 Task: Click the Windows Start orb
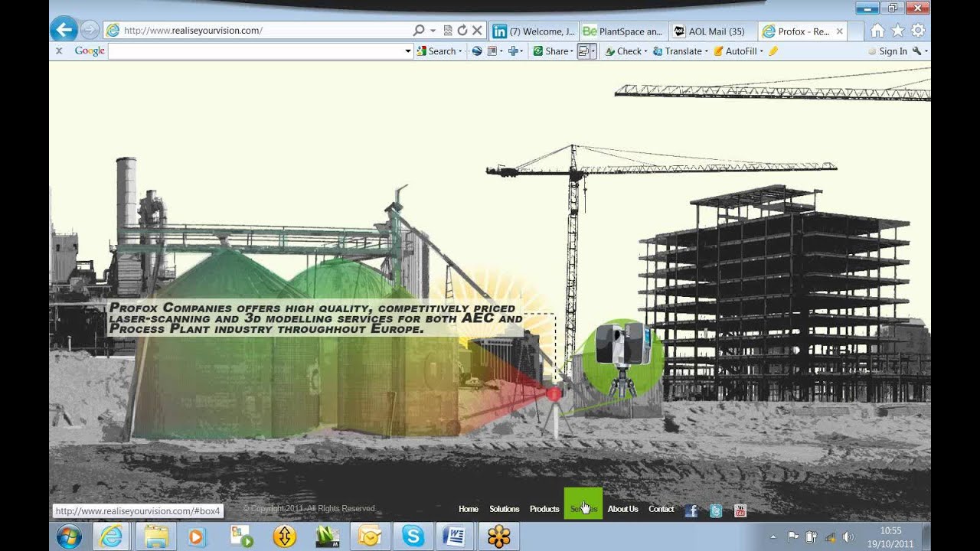[x=69, y=536]
